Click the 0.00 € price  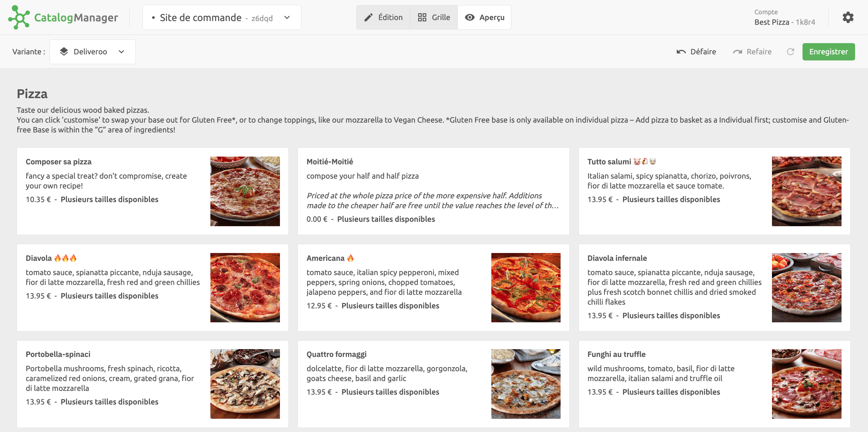(x=317, y=219)
